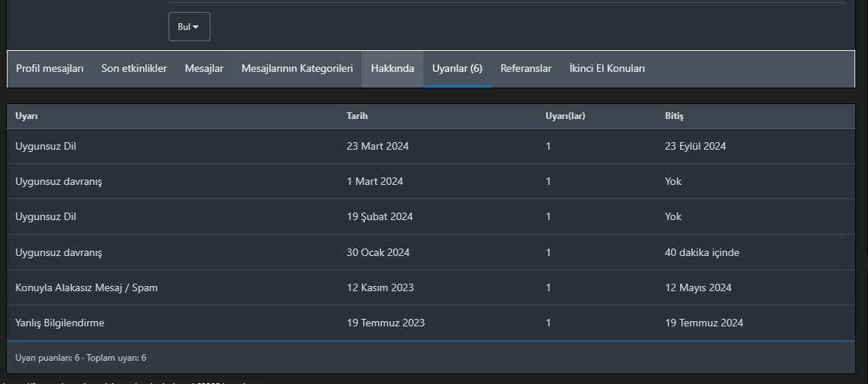Open Mesajlarının Kategorileri tab
868x384 pixels.
point(297,69)
